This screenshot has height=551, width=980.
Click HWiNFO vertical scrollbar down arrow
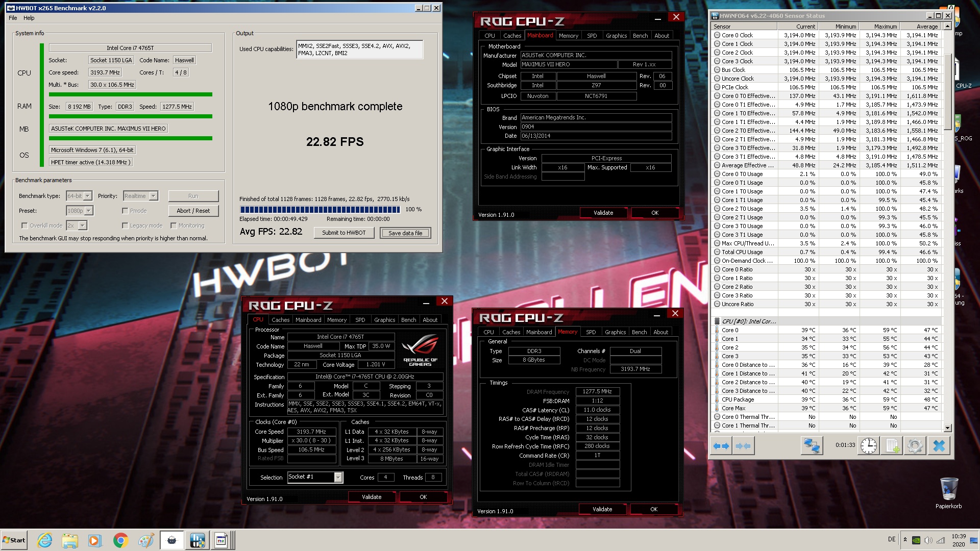[947, 428]
